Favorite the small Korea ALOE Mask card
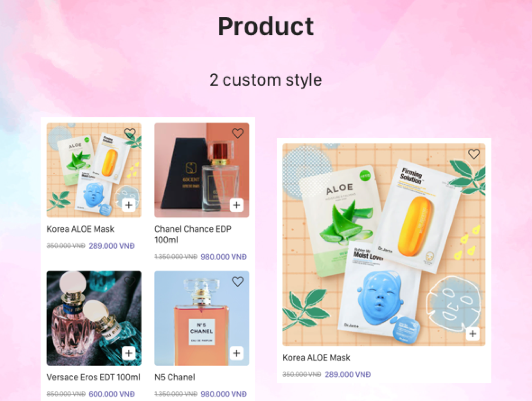This screenshot has height=401, width=532. [x=130, y=133]
